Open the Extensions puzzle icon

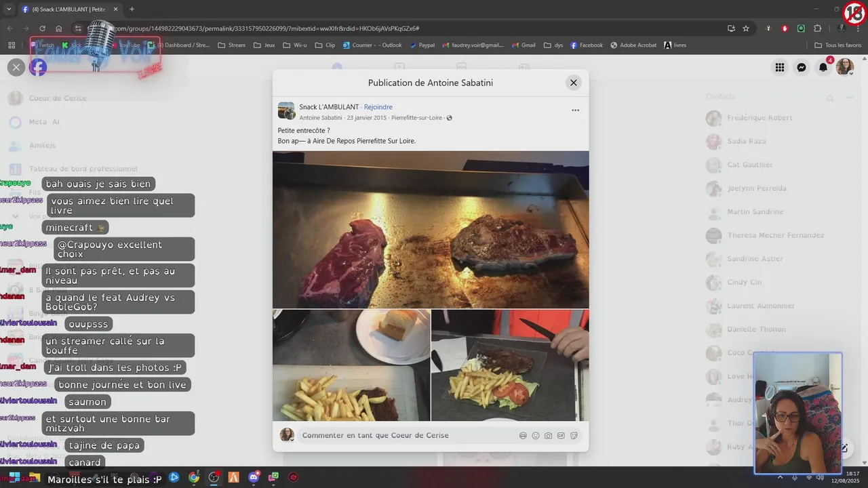tap(817, 28)
